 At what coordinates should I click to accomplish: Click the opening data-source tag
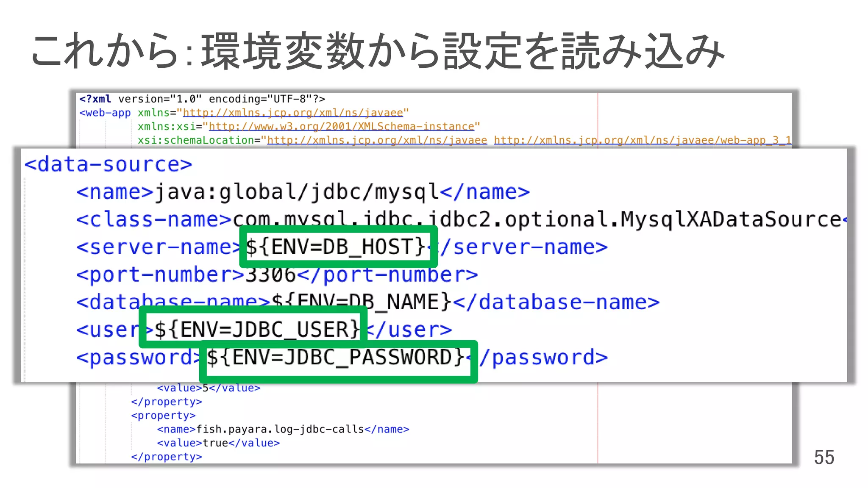coord(108,164)
